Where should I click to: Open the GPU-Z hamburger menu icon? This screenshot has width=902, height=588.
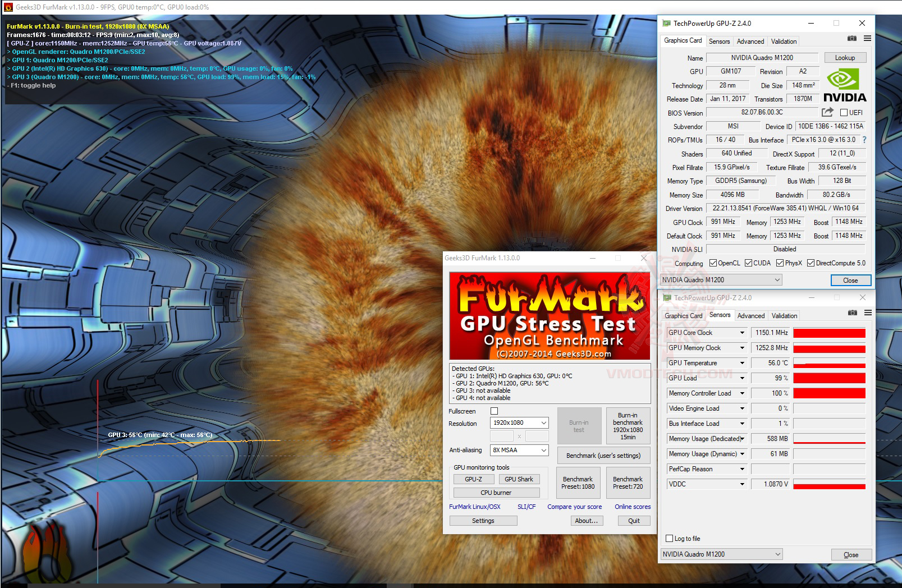click(867, 38)
